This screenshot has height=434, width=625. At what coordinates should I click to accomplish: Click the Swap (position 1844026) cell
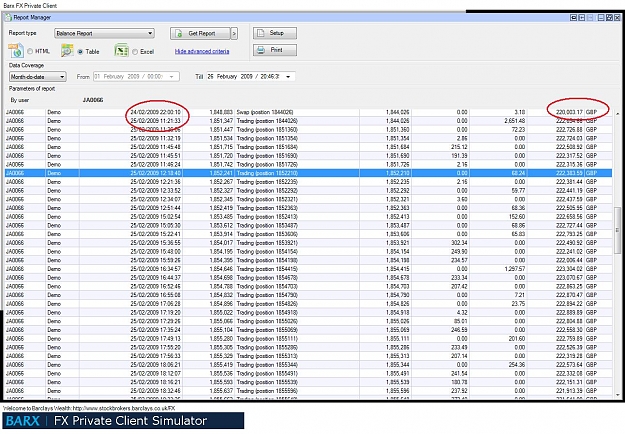265,112
